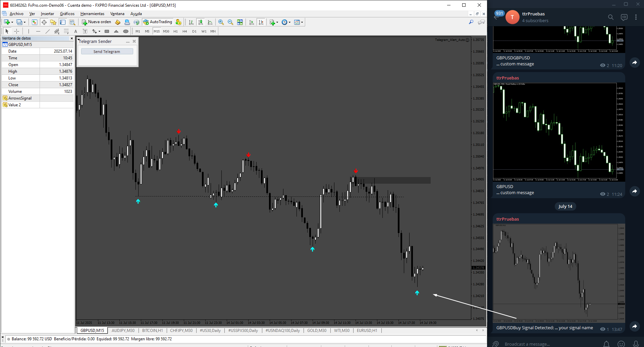Image resolution: width=644 pixels, height=347 pixels.
Task: Open the July 14 chart image in Telegram
Action: pyautogui.click(x=559, y=273)
